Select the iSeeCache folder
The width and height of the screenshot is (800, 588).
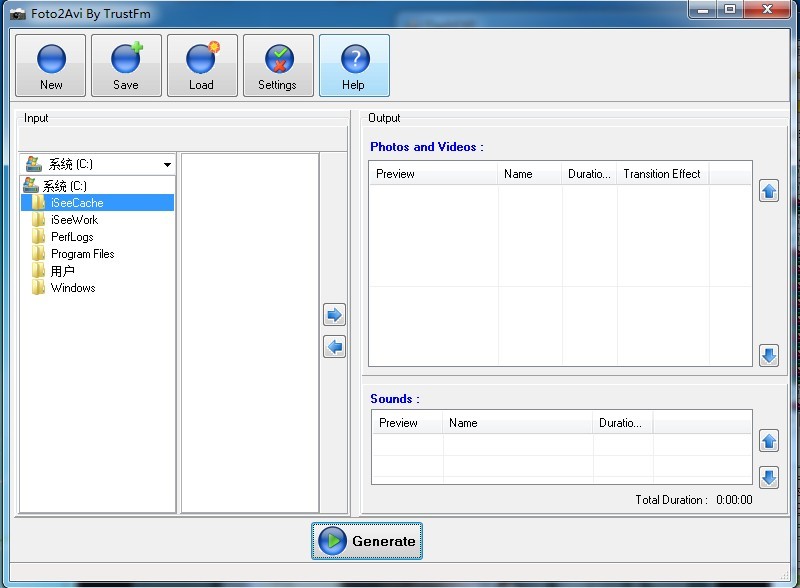[x=77, y=203]
